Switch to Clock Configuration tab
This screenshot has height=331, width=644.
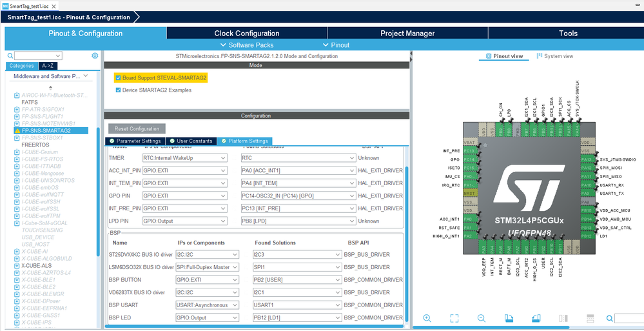[x=247, y=34]
